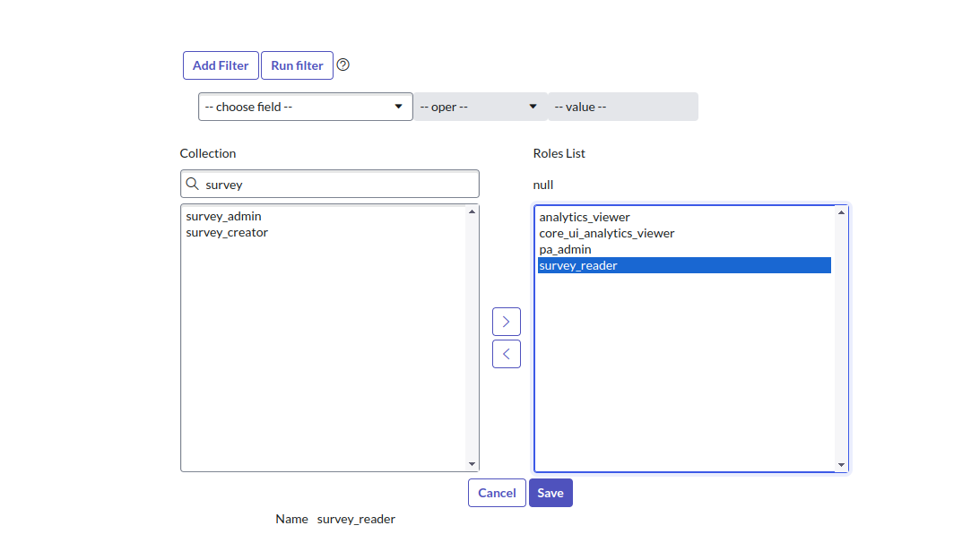Click the move left arrow button
This screenshot has height=560, width=971.
point(507,354)
